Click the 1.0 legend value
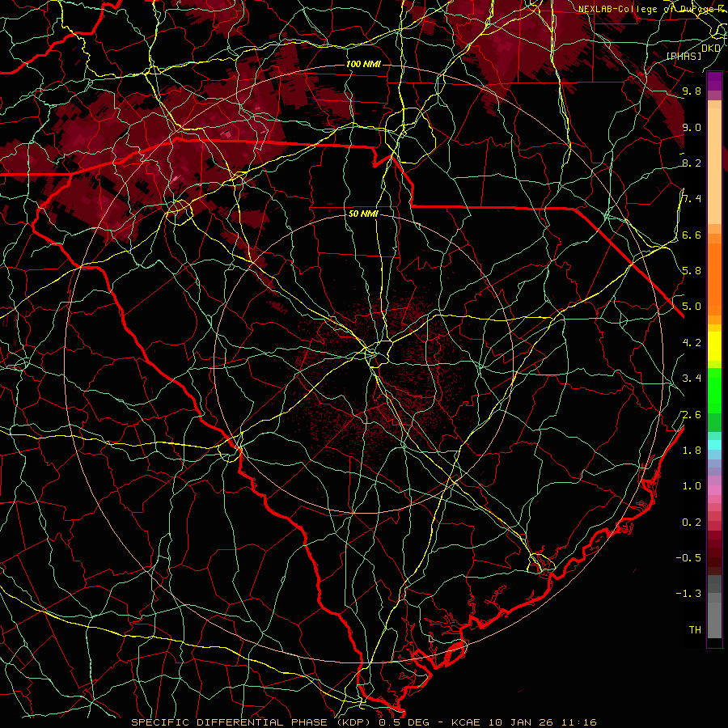This screenshot has width=728, height=728. [692, 486]
